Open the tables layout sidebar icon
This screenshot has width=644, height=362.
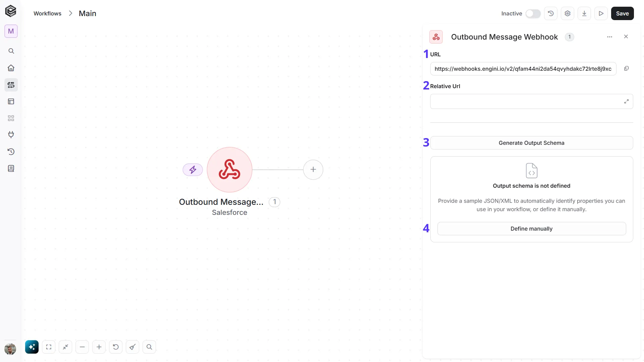point(11,102)
